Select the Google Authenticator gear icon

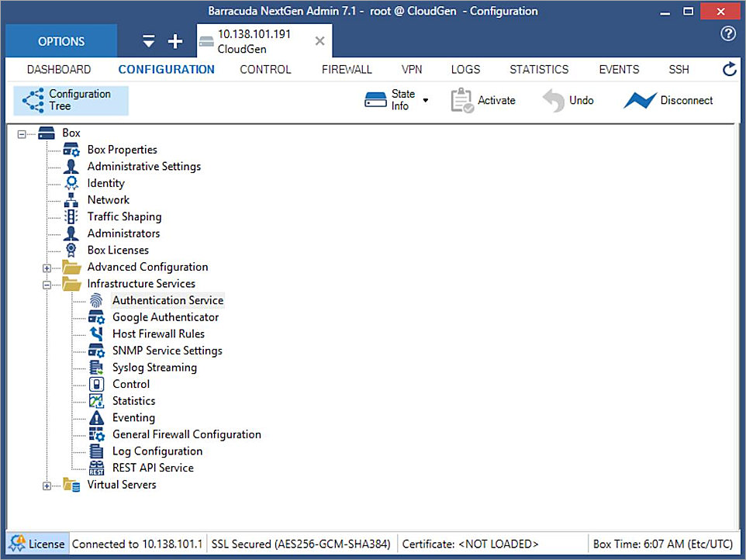pyautogui.click(x=96, y=317)
